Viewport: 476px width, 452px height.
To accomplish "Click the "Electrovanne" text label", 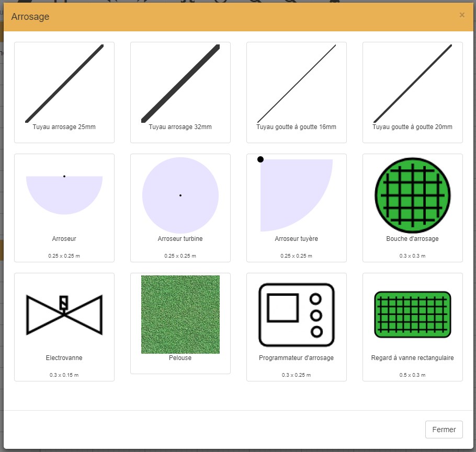I will 64,358.
